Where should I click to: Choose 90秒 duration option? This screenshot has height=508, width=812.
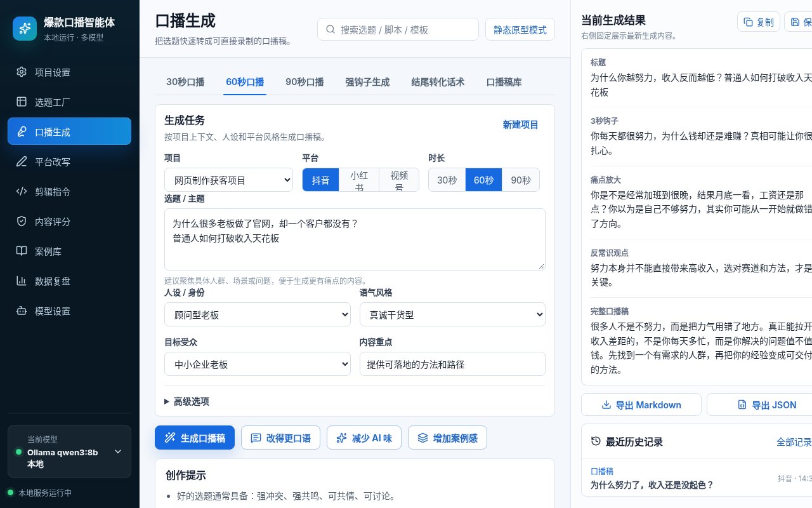521,180
